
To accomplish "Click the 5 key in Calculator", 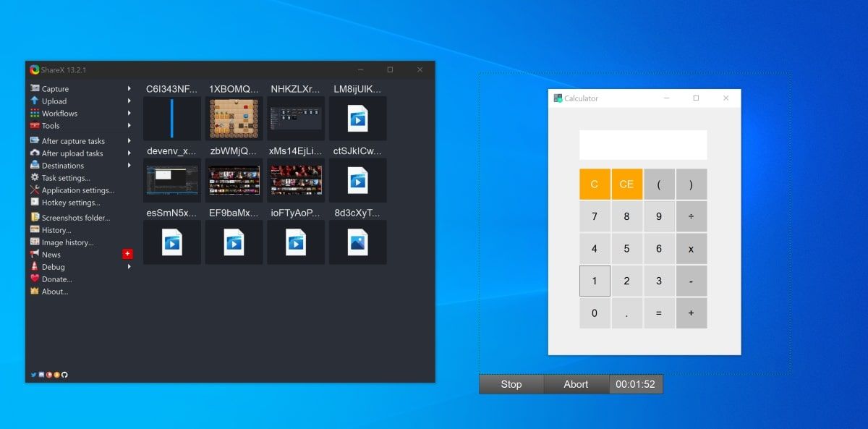I will pos(626,249).
